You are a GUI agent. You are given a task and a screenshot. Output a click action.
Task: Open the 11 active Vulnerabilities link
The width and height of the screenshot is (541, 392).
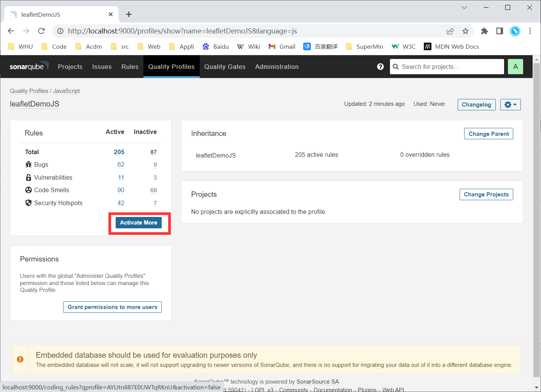tap(121, 178)
